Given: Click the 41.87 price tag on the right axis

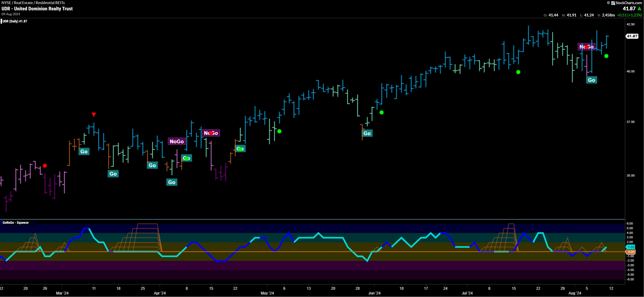Looking at the screenshot, I should point(632,36).
